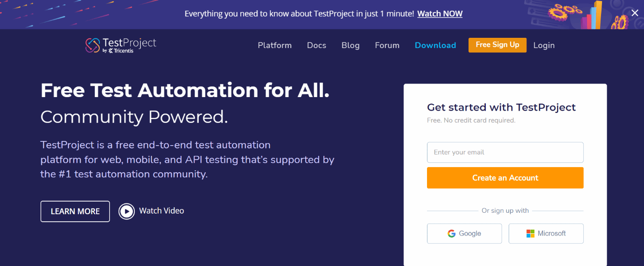Go to the Docs page

pyautogui.click(x=316, y=45)
